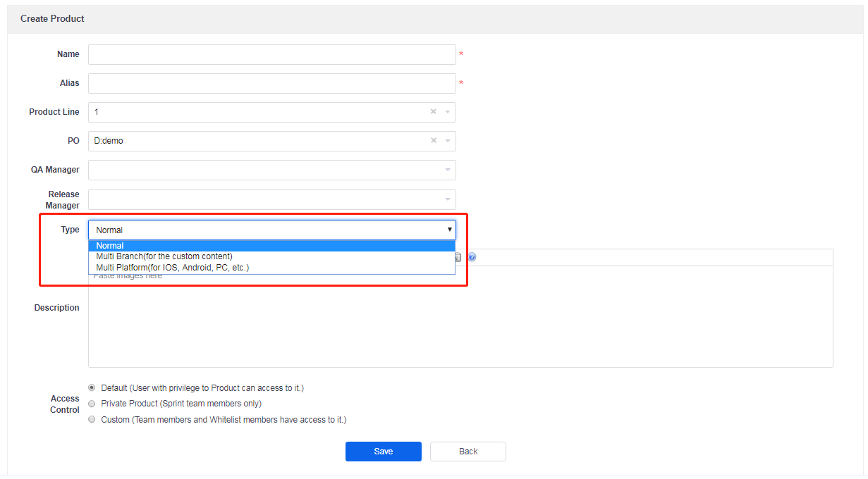The height and width of the screenshot is (479, 868).
Task: Choose Private Product access option
Action: [92, 404]
